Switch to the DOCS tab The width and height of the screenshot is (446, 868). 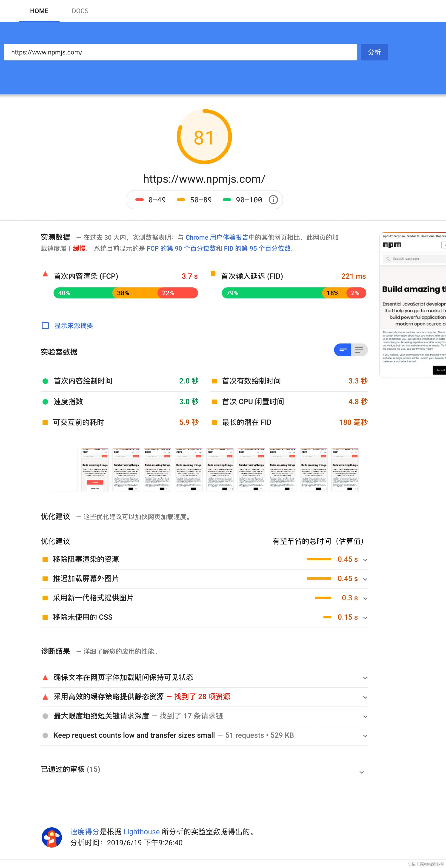click(x=80, y=10)
